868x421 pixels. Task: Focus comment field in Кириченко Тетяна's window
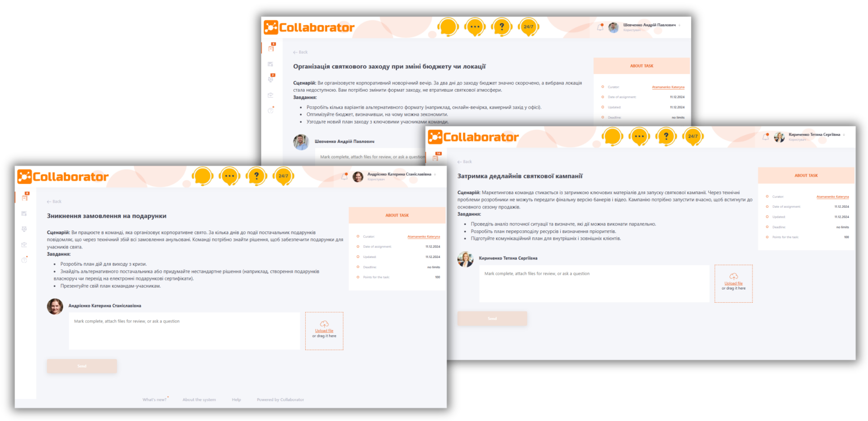pyautogui.click(x=594, y=284)
